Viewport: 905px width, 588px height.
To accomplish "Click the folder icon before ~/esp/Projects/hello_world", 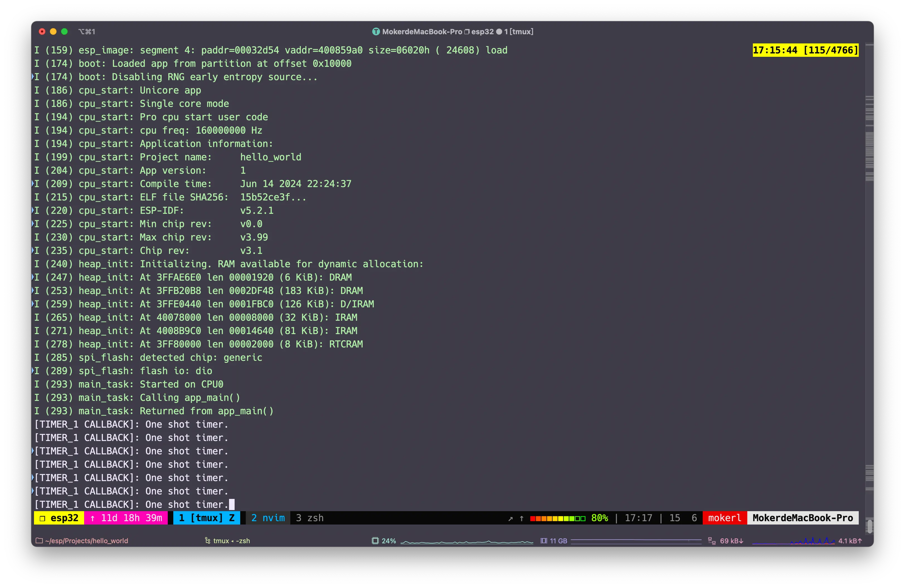I will click(x=39, y=540).
